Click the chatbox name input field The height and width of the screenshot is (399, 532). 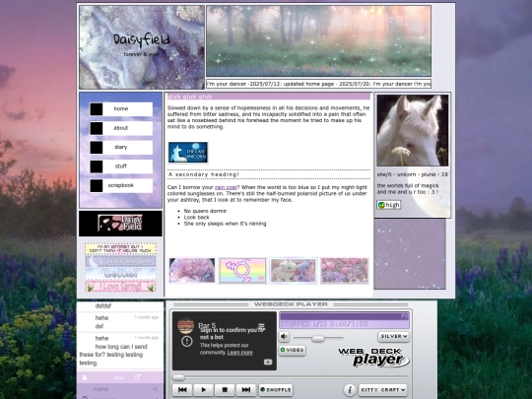pyautogui.click(x=117, y=389)
